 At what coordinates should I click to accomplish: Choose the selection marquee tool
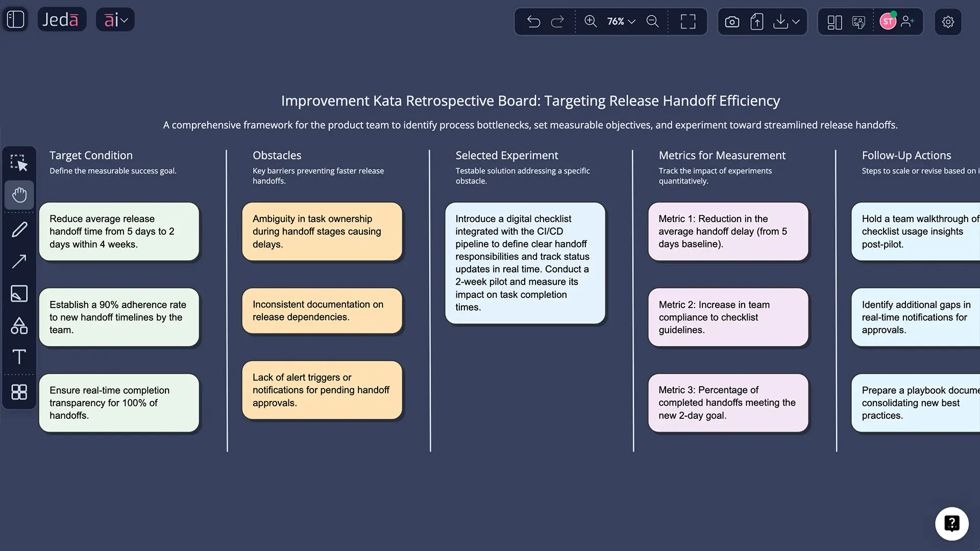tap(19, 162)
